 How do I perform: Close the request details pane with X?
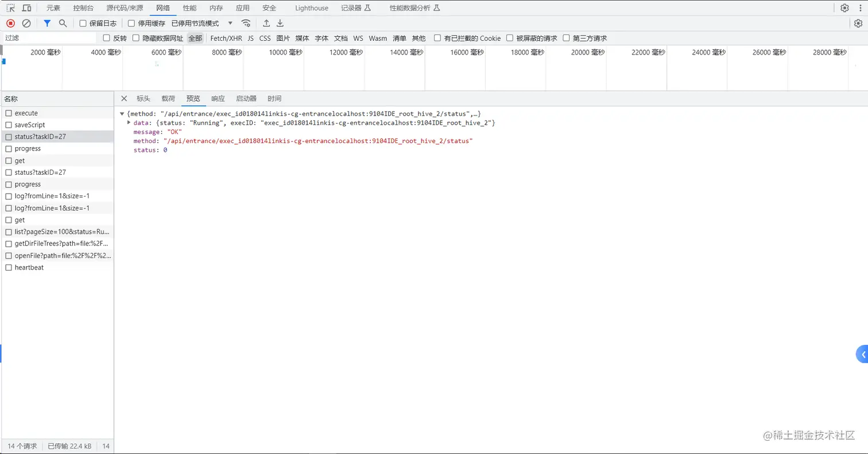point(124,98)
